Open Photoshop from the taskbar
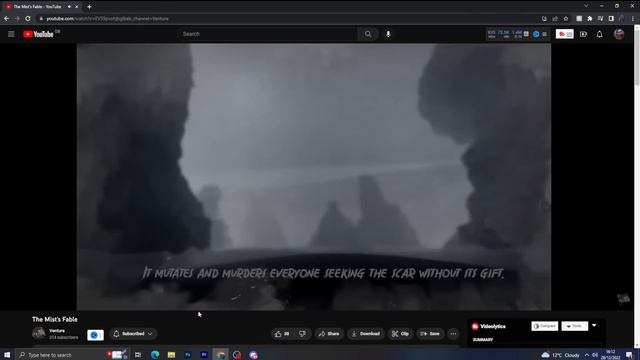This screenshot has height=360, width=640. (x=188, y=355)
